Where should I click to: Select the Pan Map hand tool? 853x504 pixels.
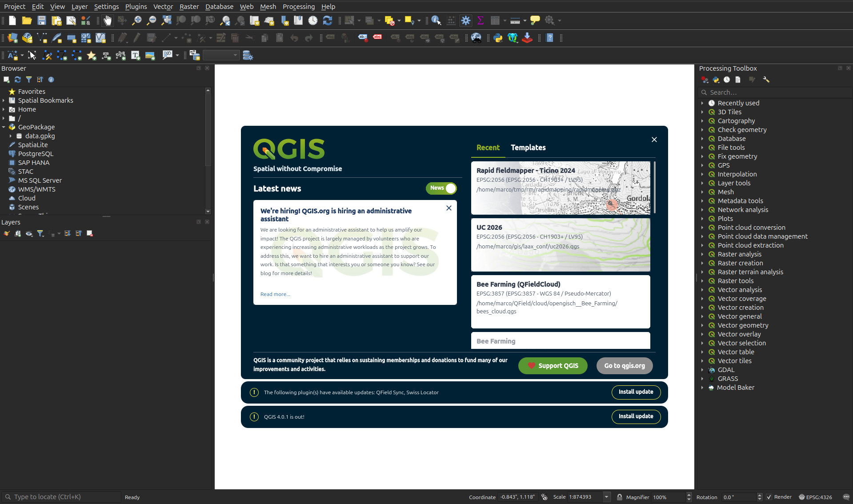(108, 20)
